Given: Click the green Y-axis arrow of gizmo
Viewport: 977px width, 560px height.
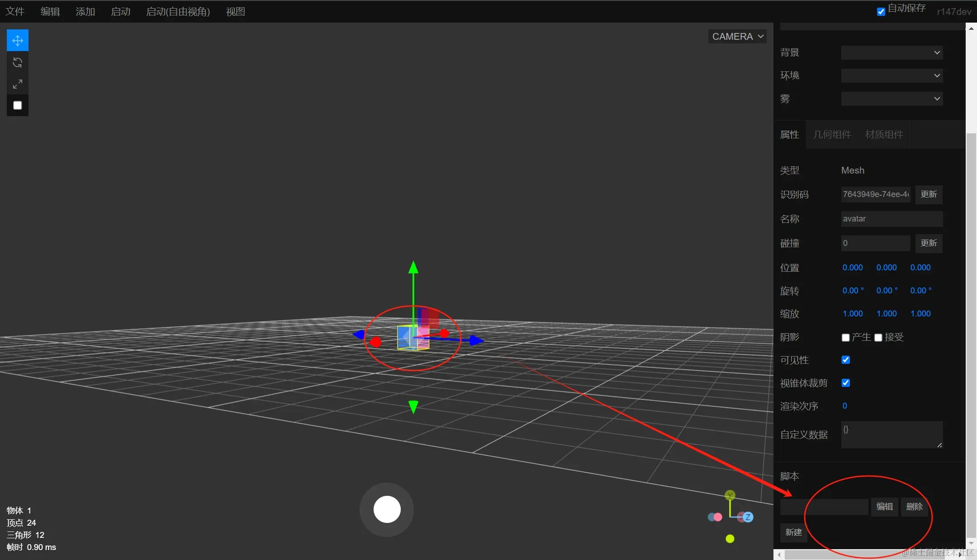Looking at the screenshot, I should tap(413, 268).
